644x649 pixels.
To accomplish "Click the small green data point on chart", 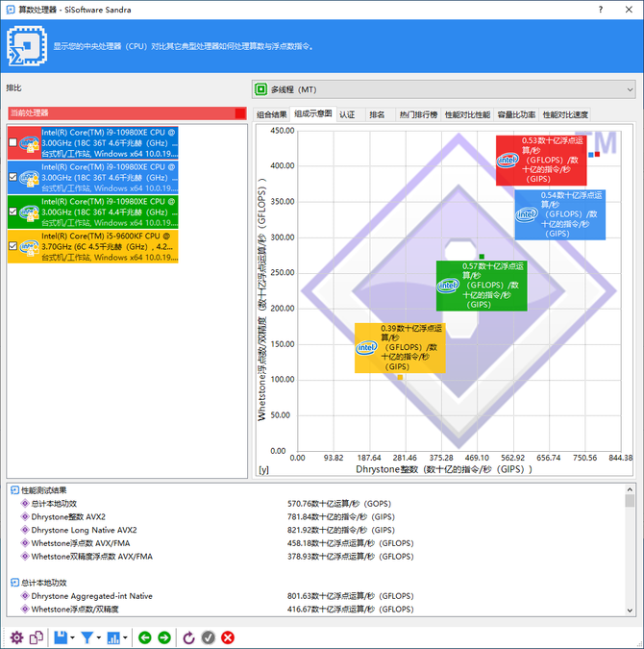I will pos(482,257).
